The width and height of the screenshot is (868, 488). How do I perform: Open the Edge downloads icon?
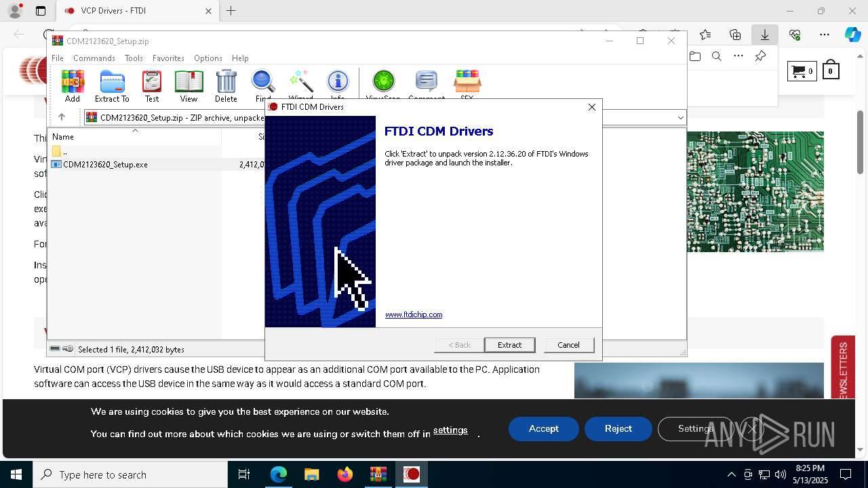765,35
